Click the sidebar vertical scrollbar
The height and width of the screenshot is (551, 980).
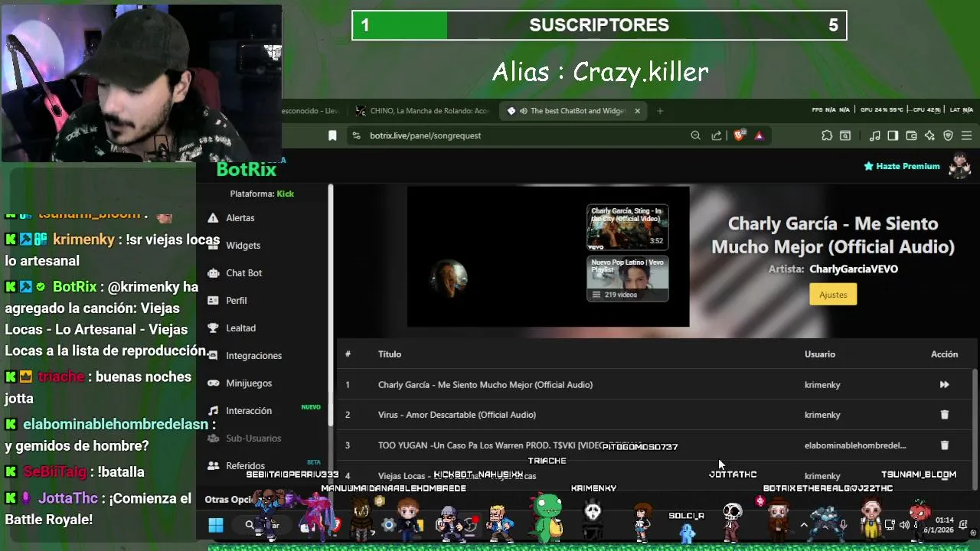pos(331,306)
